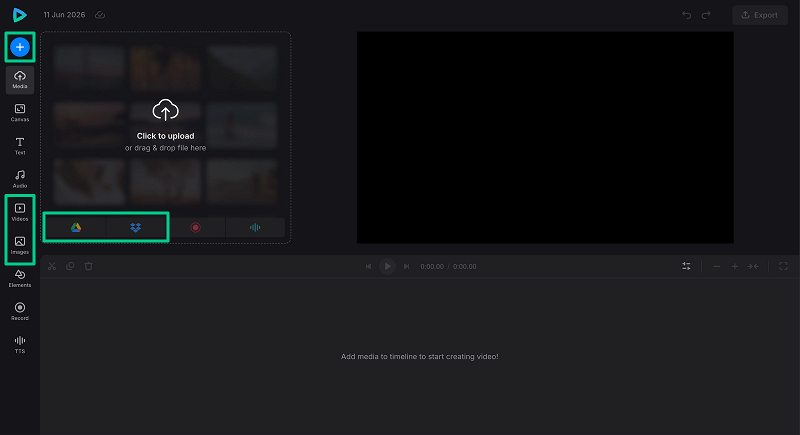Zoom in the timeline with plus

(x=735, y=266)
